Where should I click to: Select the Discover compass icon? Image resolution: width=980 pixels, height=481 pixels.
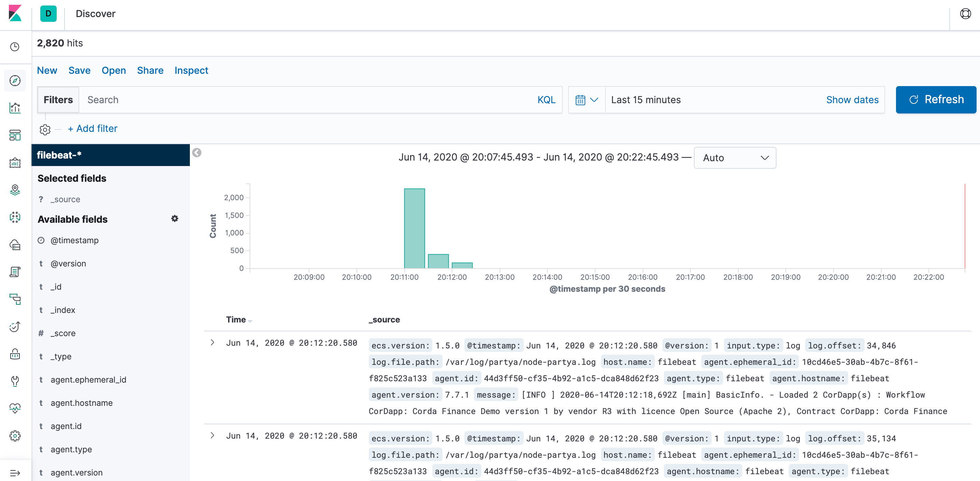pyautogui.click(x=15, y=81)
